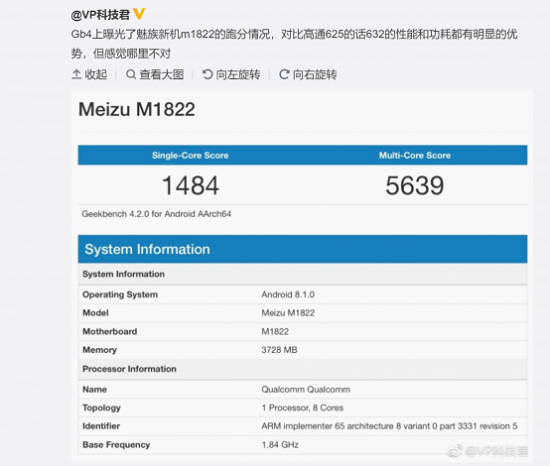The image size is (550, 466).
Task: Select the Multi-Core Score header
Action: pos(415,155)
